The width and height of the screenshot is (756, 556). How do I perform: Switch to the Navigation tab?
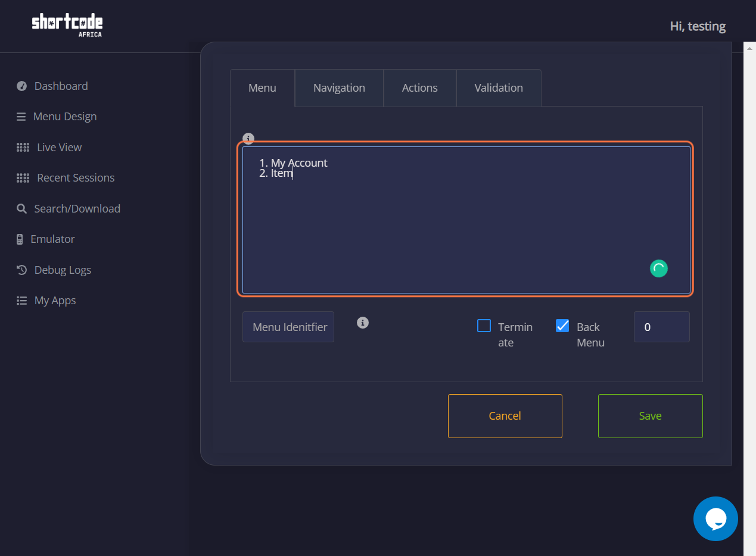[339, 88]
